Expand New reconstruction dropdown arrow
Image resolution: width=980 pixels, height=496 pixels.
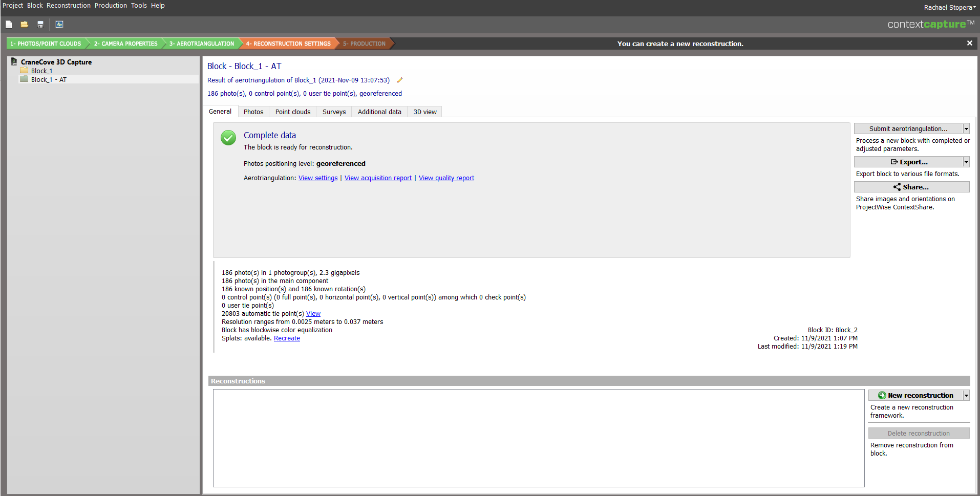(x=966, y=395)
